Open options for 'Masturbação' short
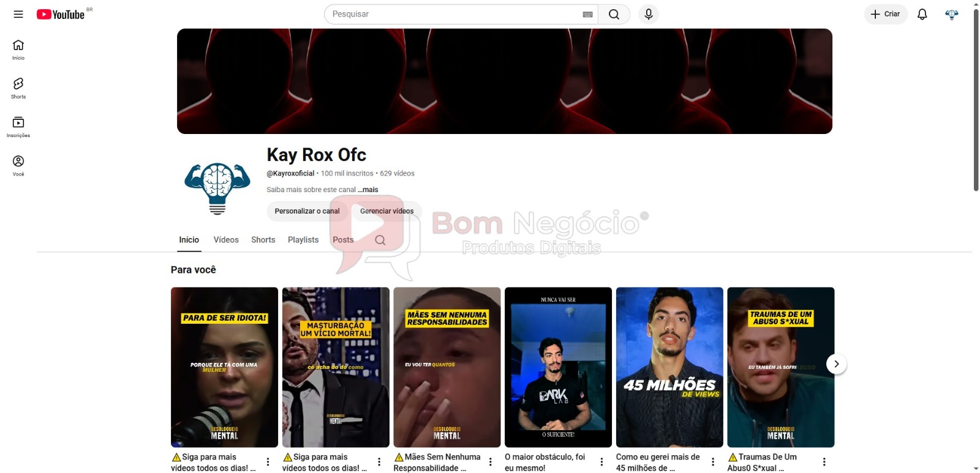Screen dimensions: 980x473 [379, 462]
